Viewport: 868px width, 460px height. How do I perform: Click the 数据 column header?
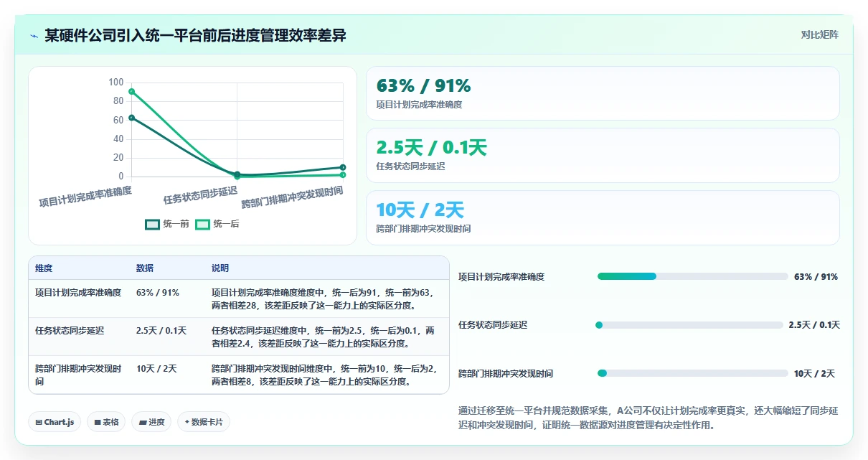[x=145, y=268]
